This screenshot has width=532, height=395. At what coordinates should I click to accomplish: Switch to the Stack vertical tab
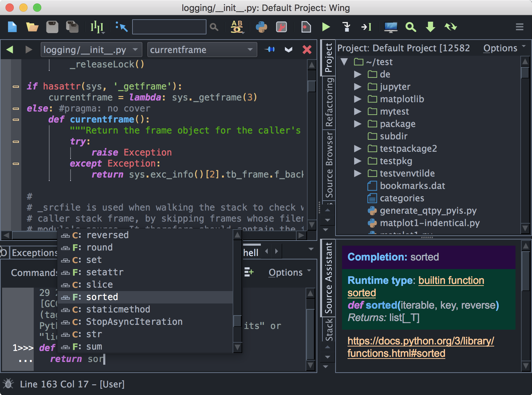[329, 329]
